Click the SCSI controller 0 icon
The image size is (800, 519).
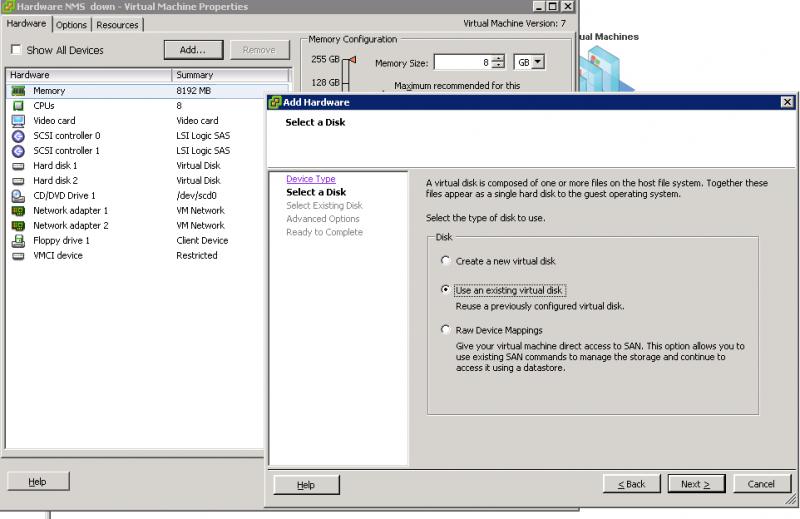click(18, 136)
